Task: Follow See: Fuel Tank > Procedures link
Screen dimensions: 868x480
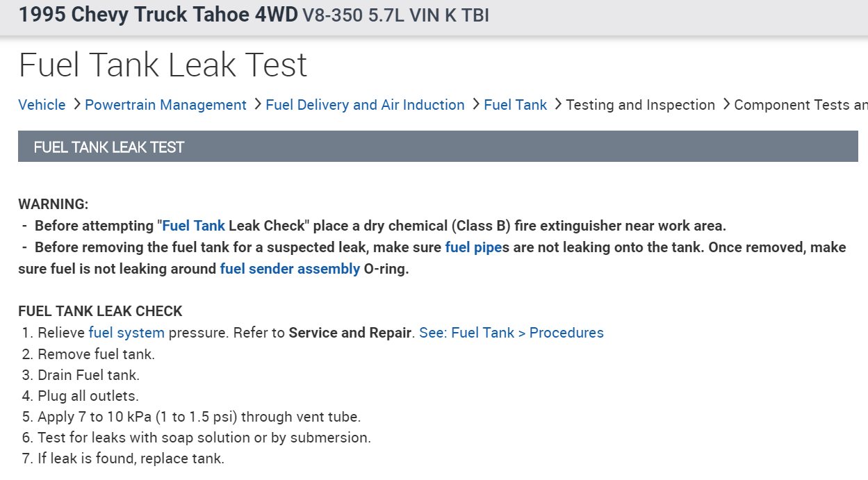Action: tap(511, 333)
